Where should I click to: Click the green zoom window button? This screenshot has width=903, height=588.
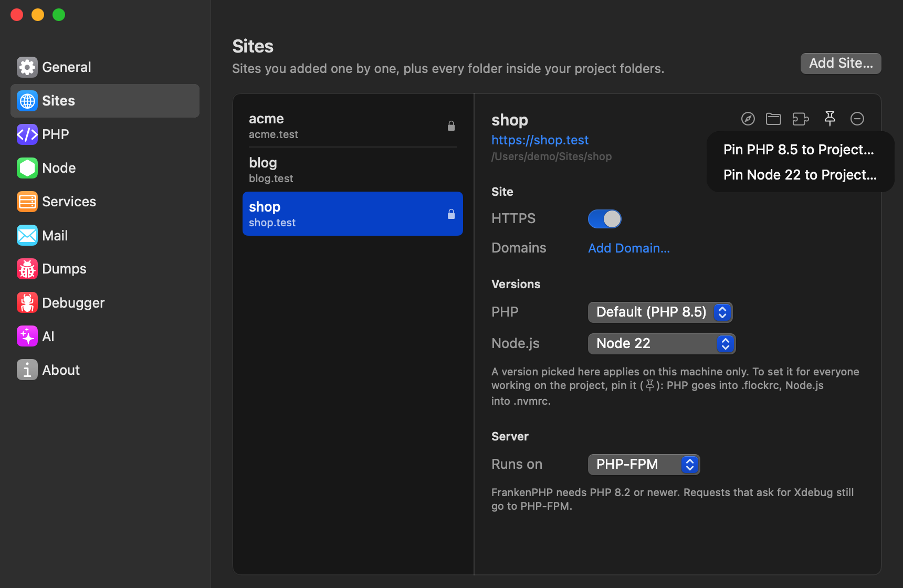tap(59, 15)
